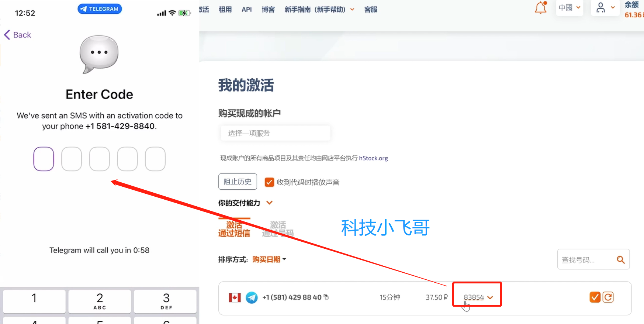This screenshot has width=644, height=324.
Task: Click the 阻止历史 button
Action: (238, 182)
